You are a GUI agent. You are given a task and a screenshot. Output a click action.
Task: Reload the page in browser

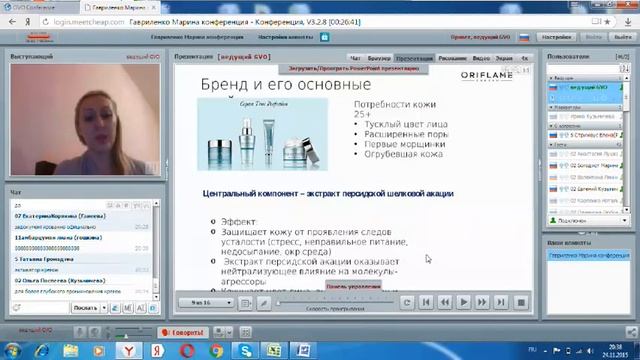(45, 22)
